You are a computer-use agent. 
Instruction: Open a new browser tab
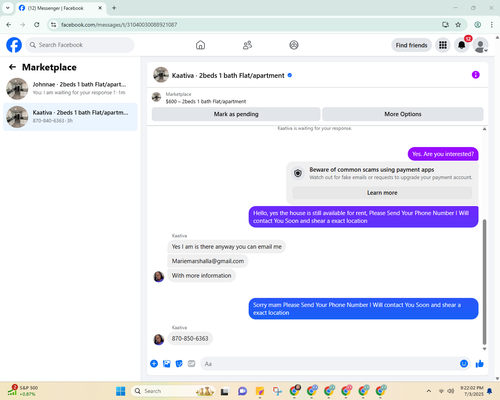(114, 8)
